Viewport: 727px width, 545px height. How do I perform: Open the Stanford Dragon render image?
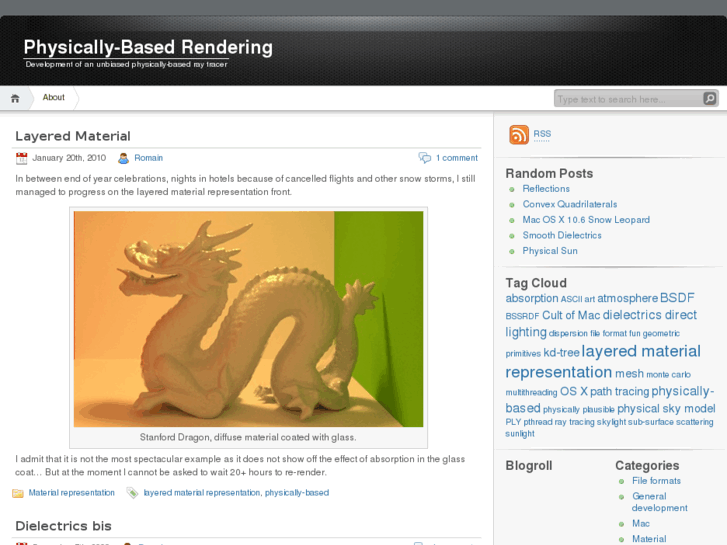[249, 319]
